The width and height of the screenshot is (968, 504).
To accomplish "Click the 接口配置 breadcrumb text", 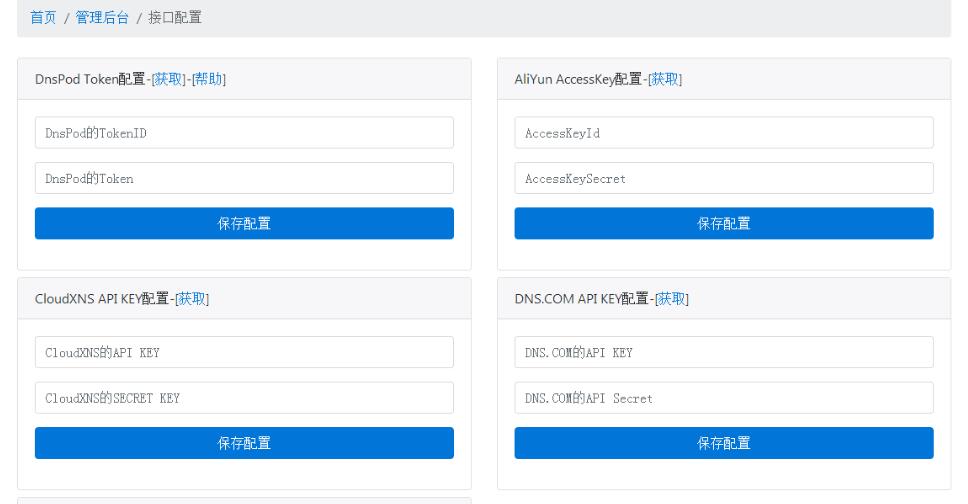I will [175, 18].
